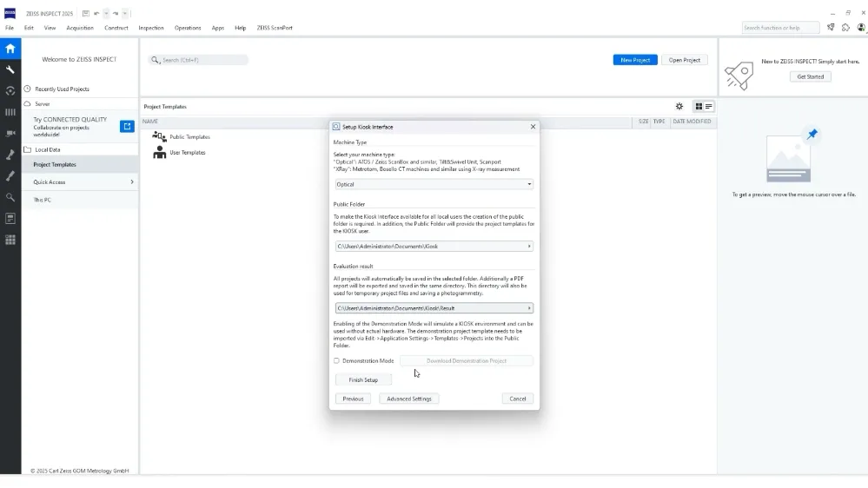
Task: Open the Inspection menu
Action: coord(151,28)
